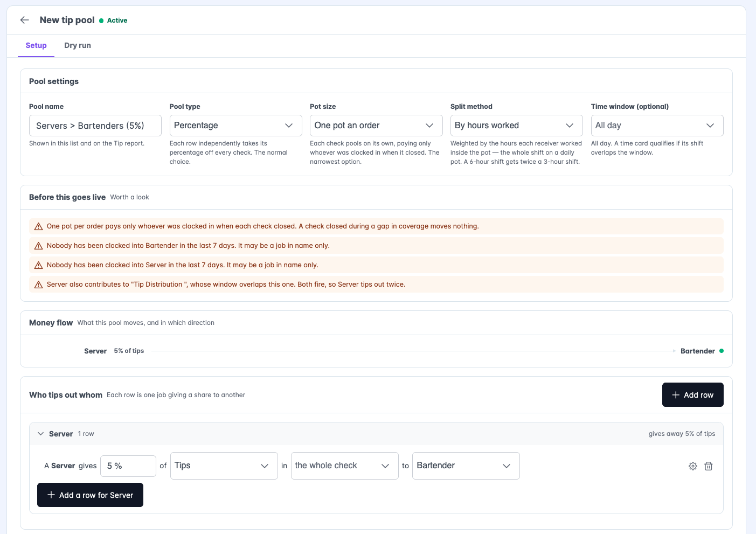Click the Active status label

117,20
